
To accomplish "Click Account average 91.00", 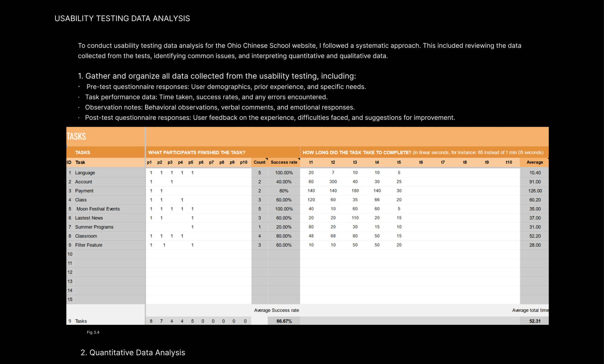I will (x=535, y=182).
